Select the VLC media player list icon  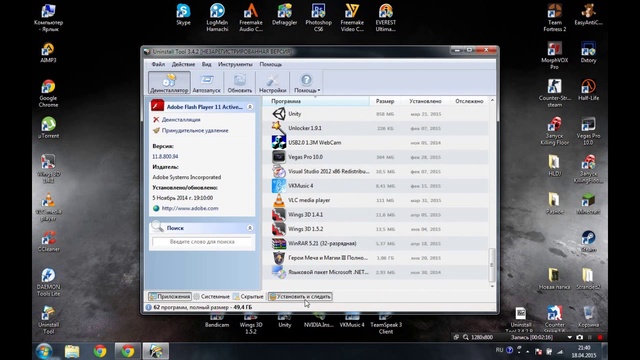coord(279,200)
